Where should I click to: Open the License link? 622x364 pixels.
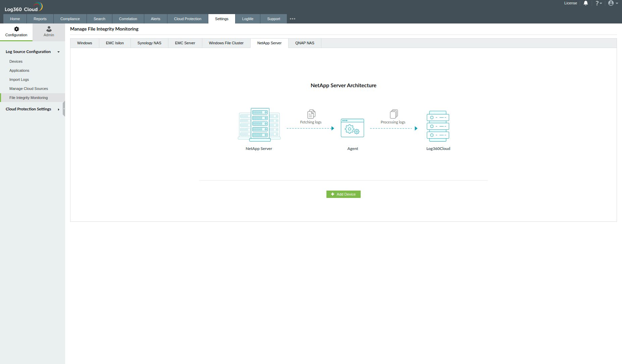pos(571,3)
